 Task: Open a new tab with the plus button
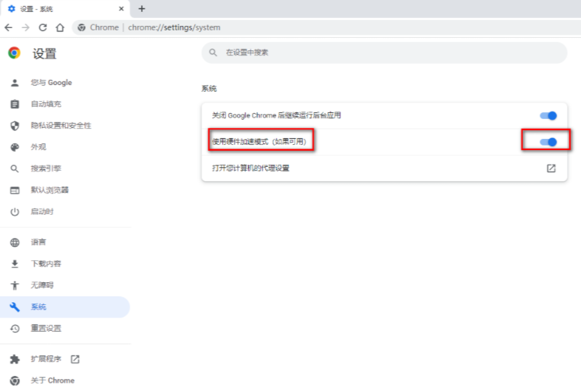(142, 9)
